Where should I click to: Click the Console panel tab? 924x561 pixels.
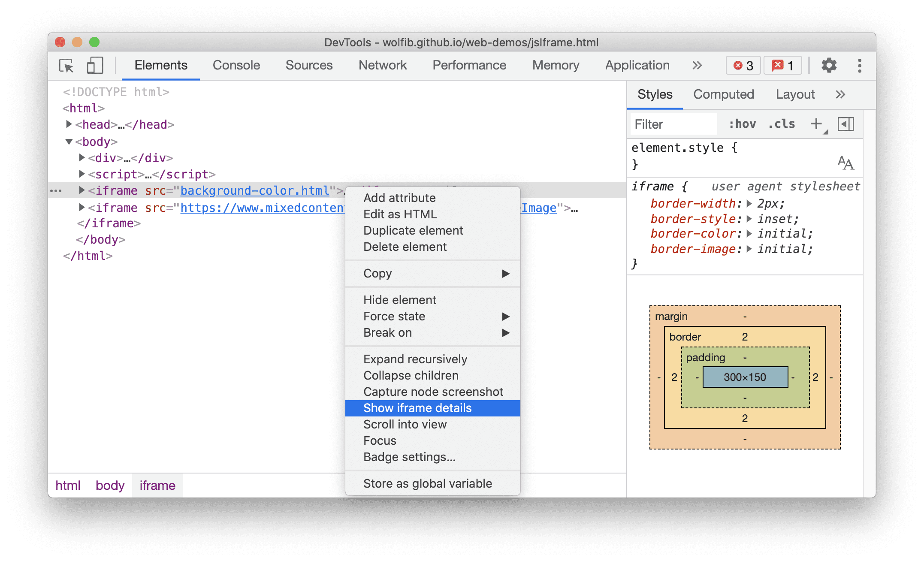[x=236, y=65]
